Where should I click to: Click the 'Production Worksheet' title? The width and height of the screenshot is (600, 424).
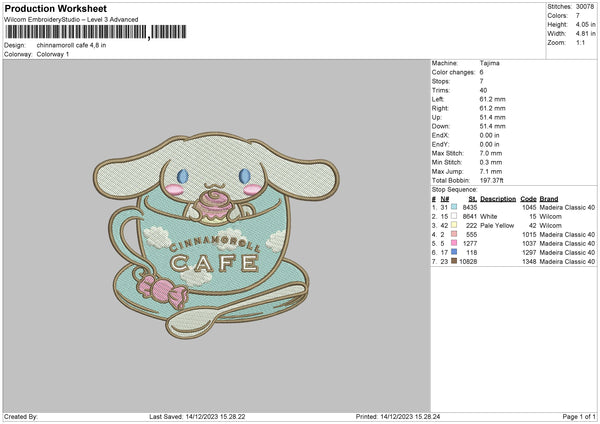pos(56,8)
